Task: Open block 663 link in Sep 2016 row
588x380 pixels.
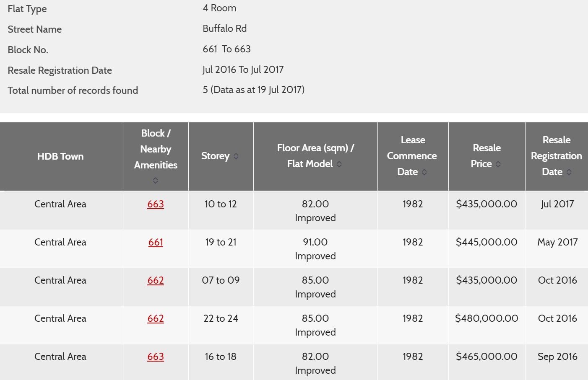Action: [156, 357]
